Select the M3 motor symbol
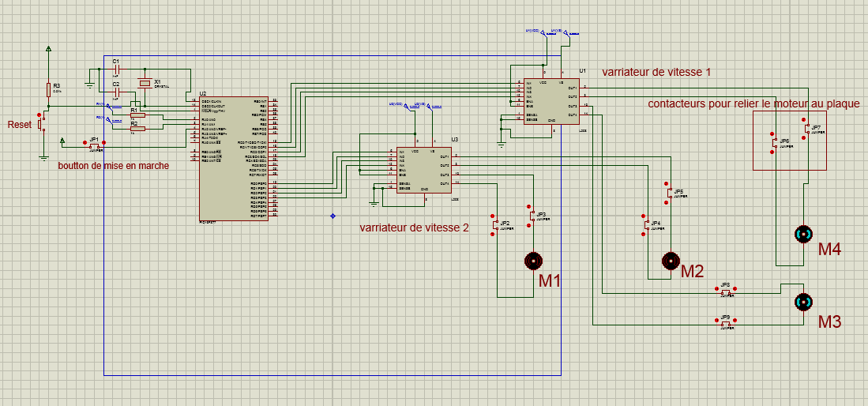Image resolution: width=868 pixels, height=406 pixels. (803, 301)
